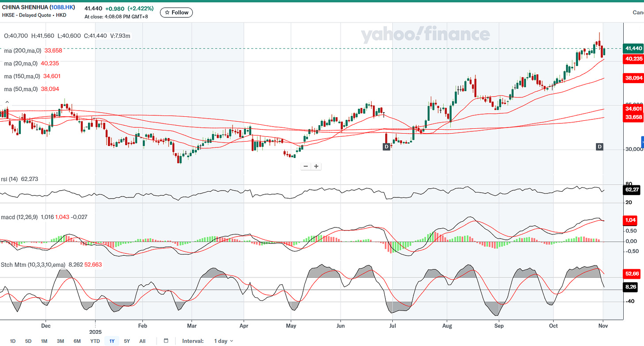This screenshot has height=346, width=644.
Task: Click the Interval label
Action: tap(193, 341)
